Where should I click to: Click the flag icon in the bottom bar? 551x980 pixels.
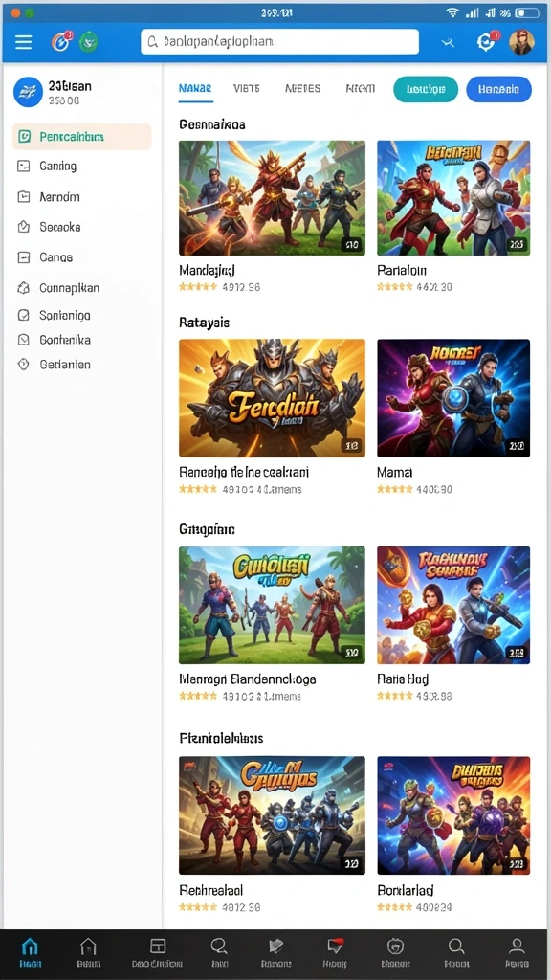275,947
